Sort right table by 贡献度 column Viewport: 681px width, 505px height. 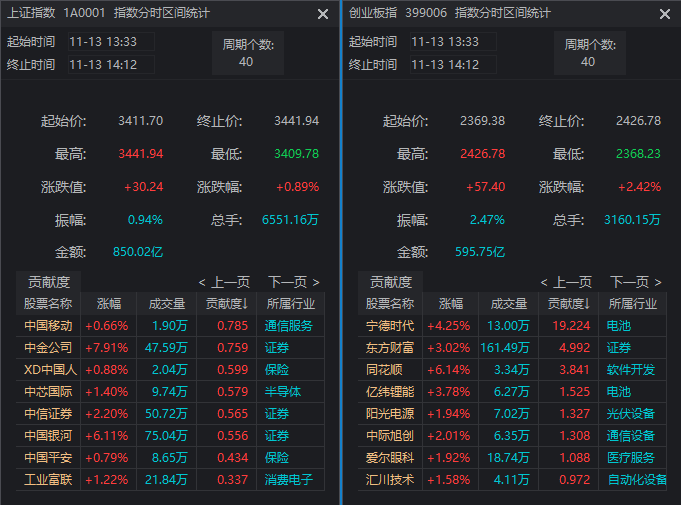568,303
